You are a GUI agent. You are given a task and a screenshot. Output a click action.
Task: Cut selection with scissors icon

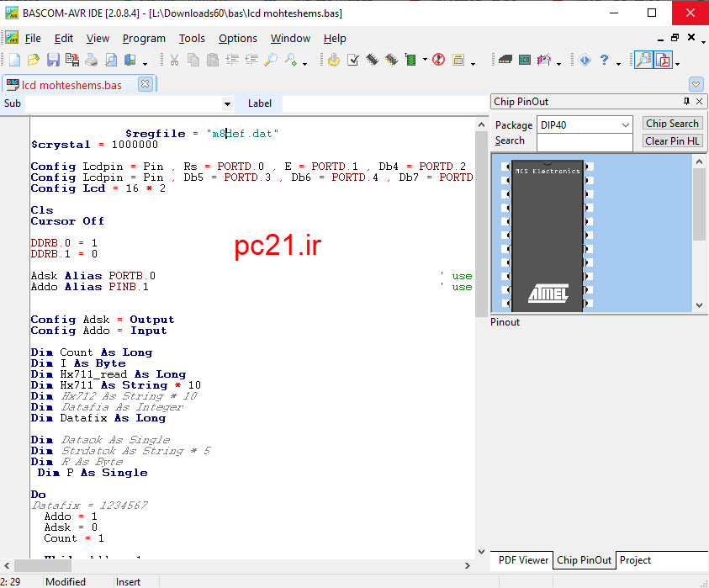coord(174,60)
